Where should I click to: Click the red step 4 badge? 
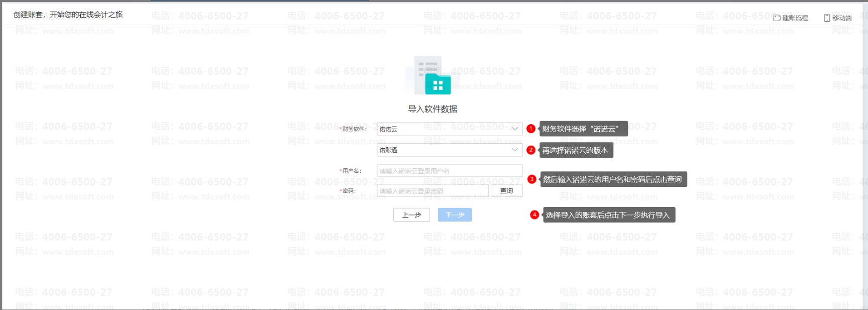tap(534, 215)
